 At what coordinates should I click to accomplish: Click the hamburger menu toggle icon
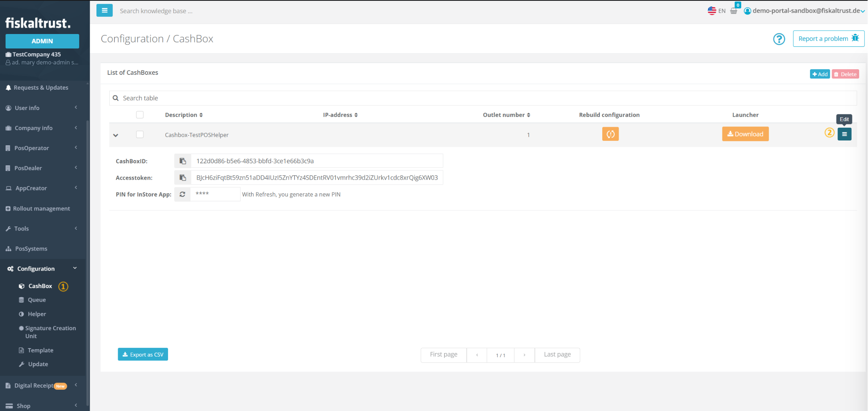coord(104,10)
